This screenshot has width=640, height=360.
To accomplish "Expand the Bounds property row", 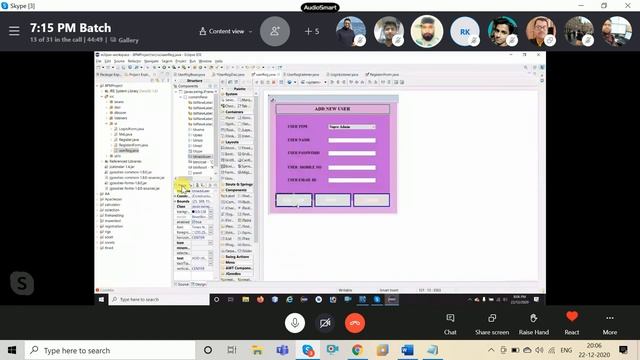I will click(x=176, y=201).
